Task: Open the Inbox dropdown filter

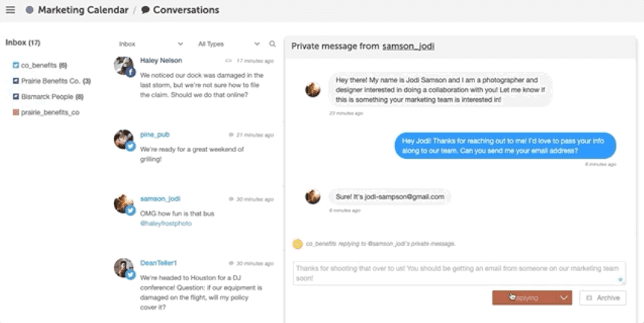Action: (151, 44)
